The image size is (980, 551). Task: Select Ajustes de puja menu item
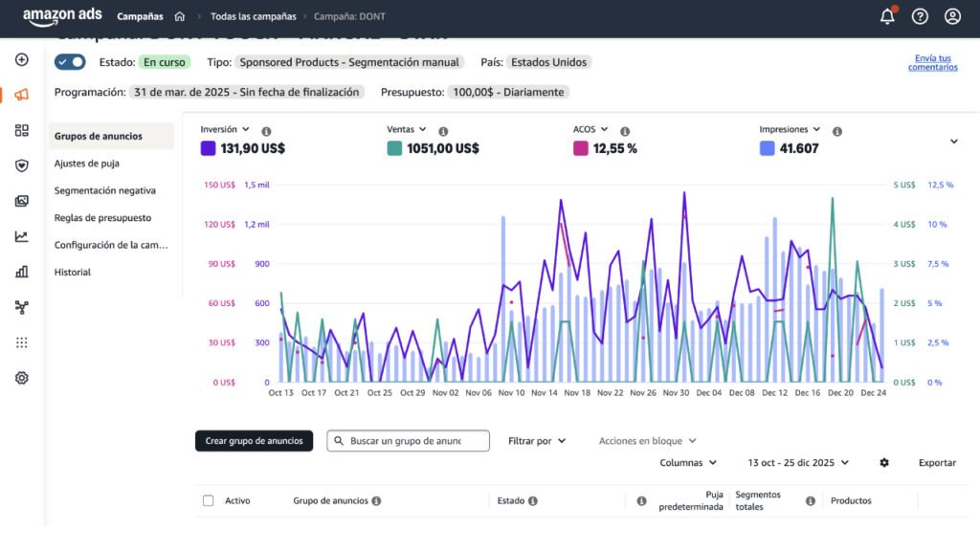pos(86,164)
